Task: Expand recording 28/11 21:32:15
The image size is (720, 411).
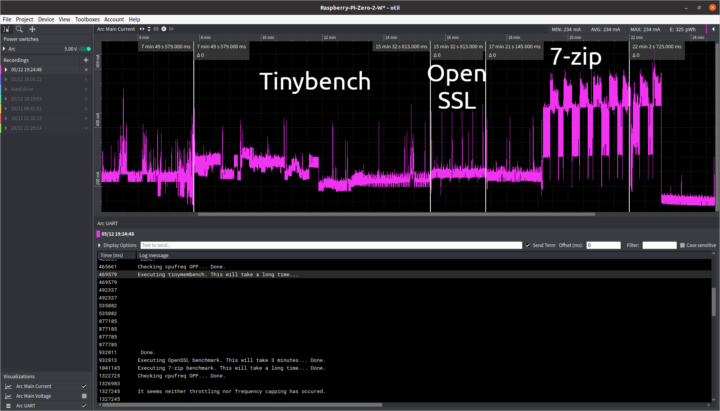Action: click(x=6, y=118)
